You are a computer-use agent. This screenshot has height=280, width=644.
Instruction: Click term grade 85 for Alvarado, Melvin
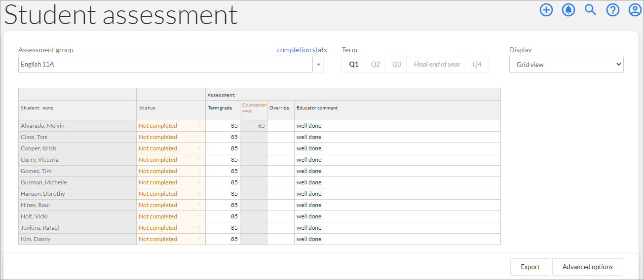(223, 126)
